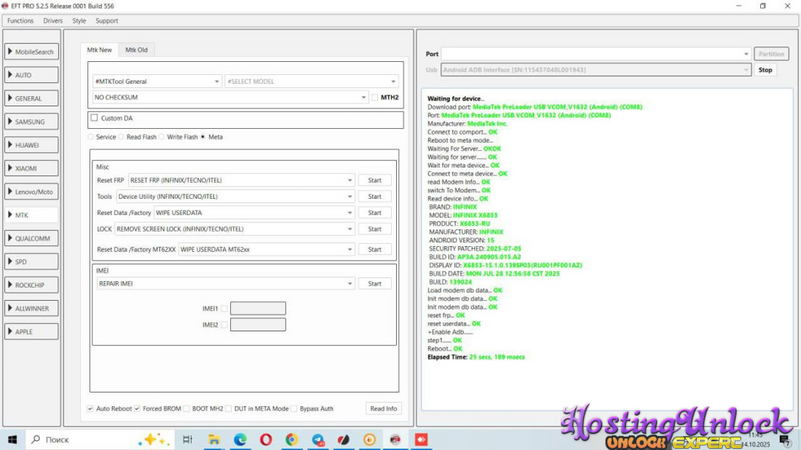Launch Microsoft Edge from the taskbar

pyautogui.click(x=240, y=439)
